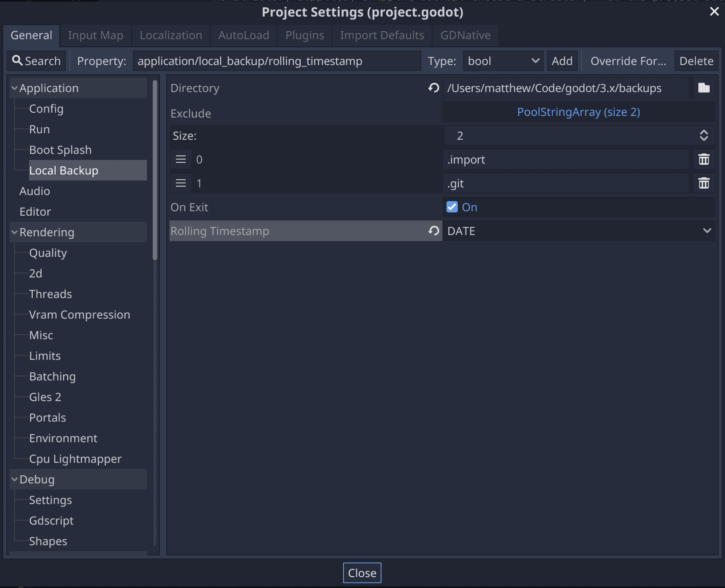This screenshot has height=588, width=725.
Task: Select Limits under Rendering
Action: pyautogui.click(x=45, y=356)
